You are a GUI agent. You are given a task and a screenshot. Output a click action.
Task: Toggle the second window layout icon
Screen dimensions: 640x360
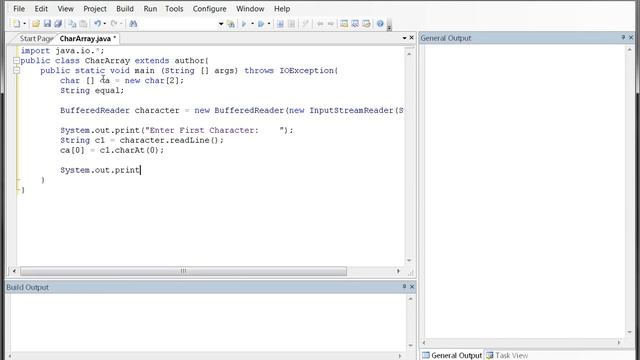pos(355,24)
